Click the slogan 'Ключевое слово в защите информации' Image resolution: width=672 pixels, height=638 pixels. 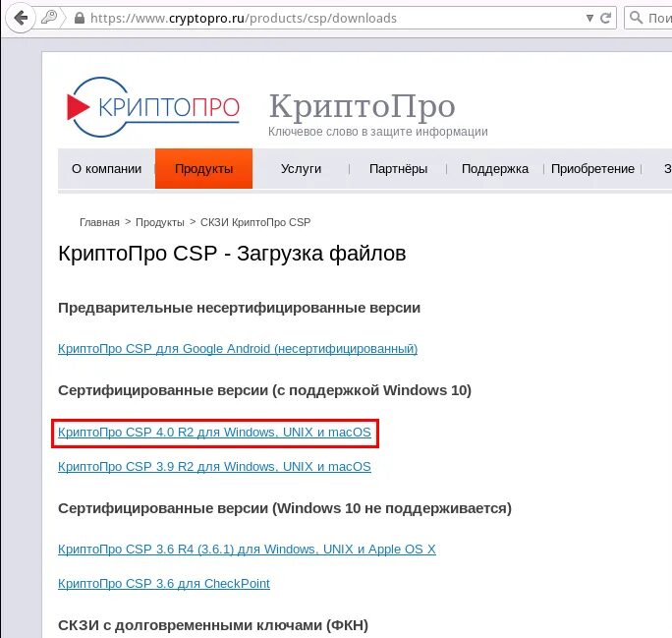coord(378,132)
